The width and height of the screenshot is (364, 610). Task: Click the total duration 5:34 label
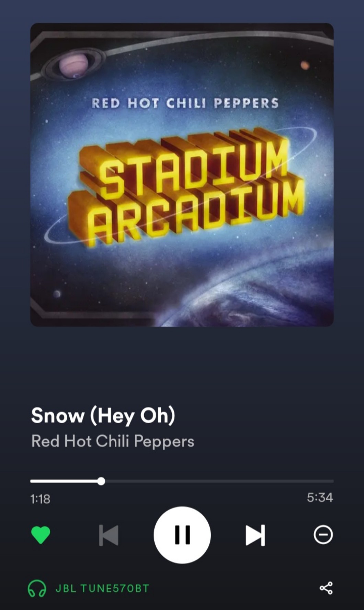pos(320,498)
